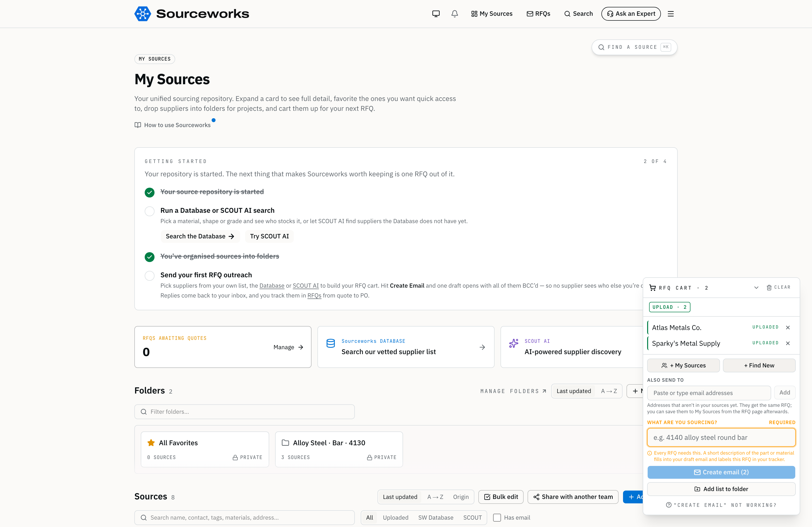The width and height of the screenshot is (812, 527).
Task: Focus the Filter folders input
Action: (244, 412)
